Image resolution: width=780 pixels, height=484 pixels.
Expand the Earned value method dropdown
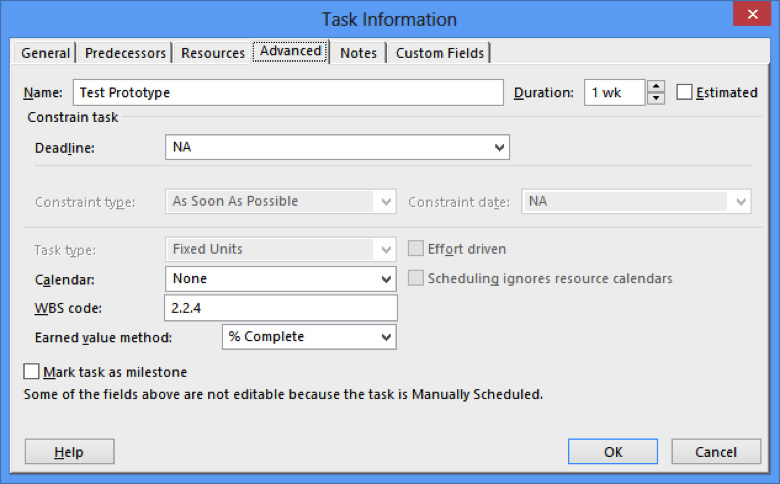(387, 337)
